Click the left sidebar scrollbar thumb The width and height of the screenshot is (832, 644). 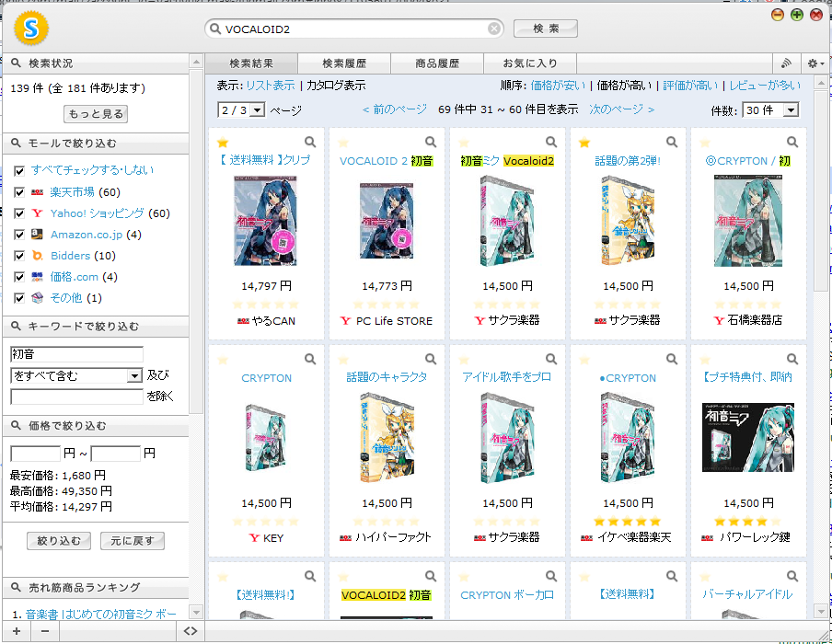pos(196,241)
